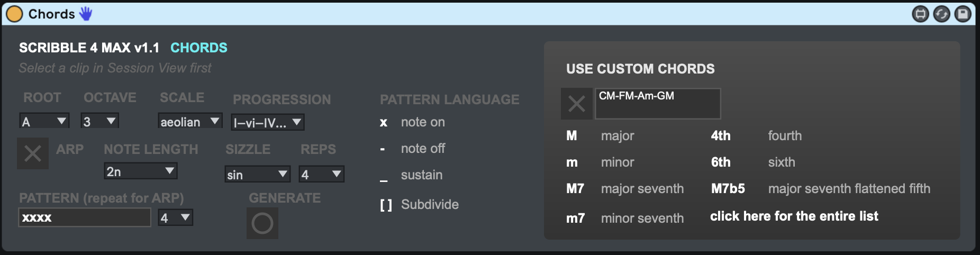Expand the SCALE dropdown set to aeolian
The width and height of the screenshot is (980, 255).
point(190,122)
